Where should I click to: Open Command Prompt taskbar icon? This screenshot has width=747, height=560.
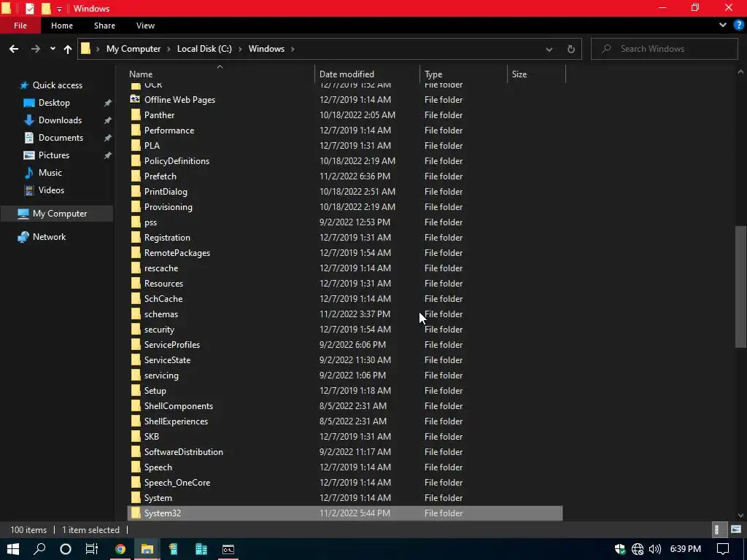[x=228, y=549]
